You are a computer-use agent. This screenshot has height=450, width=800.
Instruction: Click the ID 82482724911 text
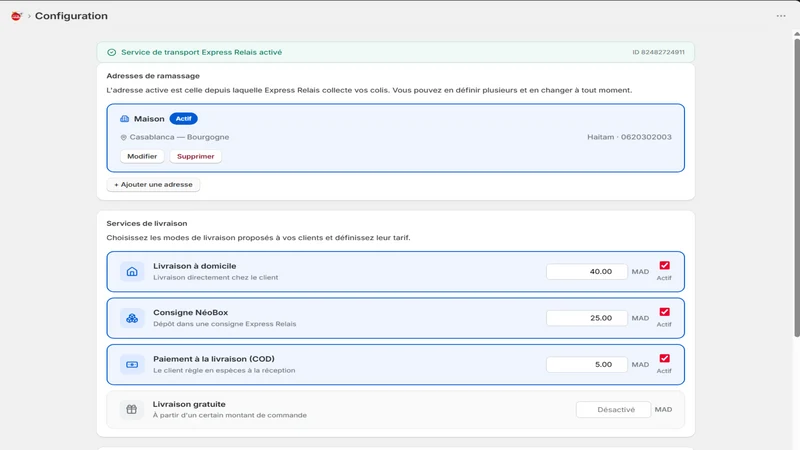pyautogui.click(x=658, y=52)
